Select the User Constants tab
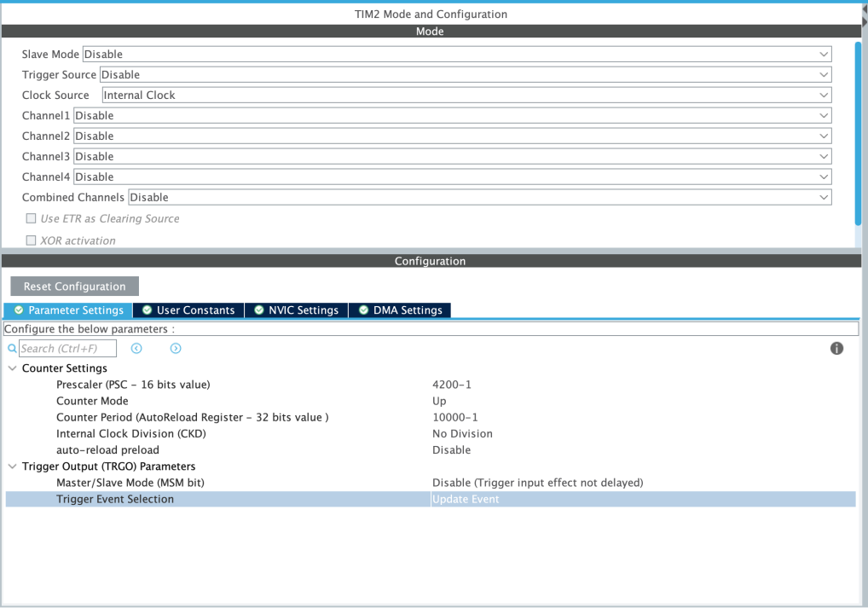This screenshot has height=614, width=868. point(188,310)
